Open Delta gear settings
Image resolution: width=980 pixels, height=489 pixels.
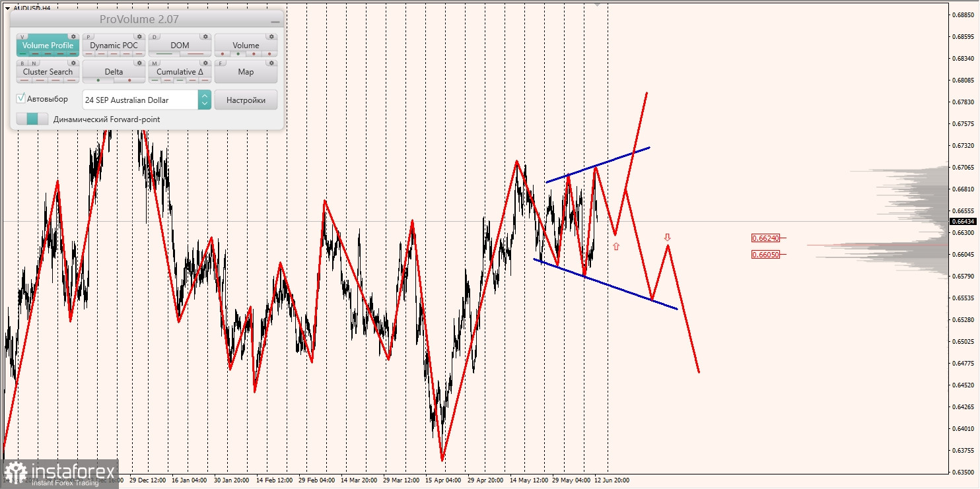[139, 63]
